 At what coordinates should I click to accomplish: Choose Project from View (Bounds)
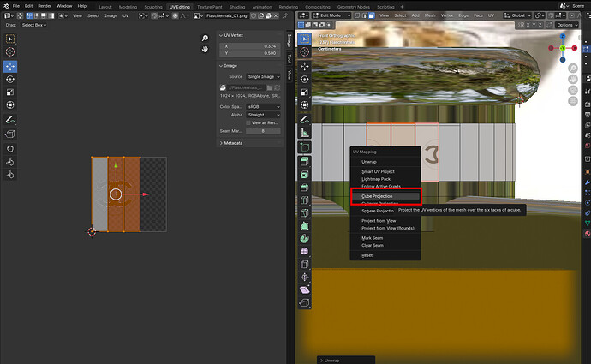click(388, 228)
